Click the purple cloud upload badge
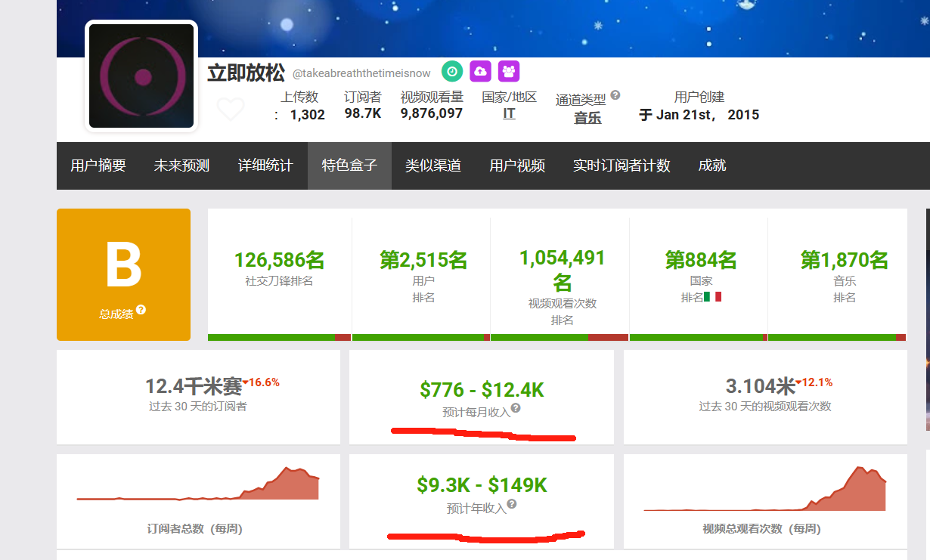930x560 pixels. point(480,71)
